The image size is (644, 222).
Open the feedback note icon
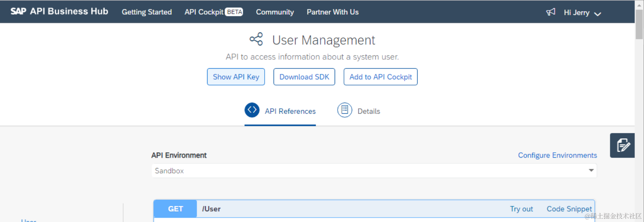tap(623, 145)
